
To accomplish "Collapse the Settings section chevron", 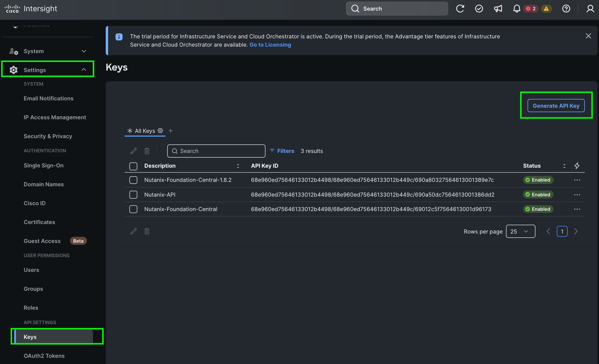I will tap(83, 70).
